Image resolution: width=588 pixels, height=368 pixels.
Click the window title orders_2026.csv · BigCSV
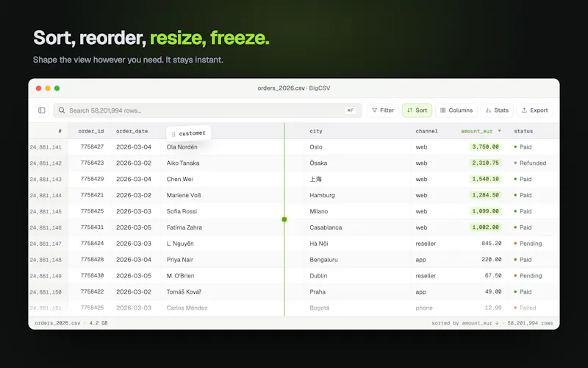(293, 88)
